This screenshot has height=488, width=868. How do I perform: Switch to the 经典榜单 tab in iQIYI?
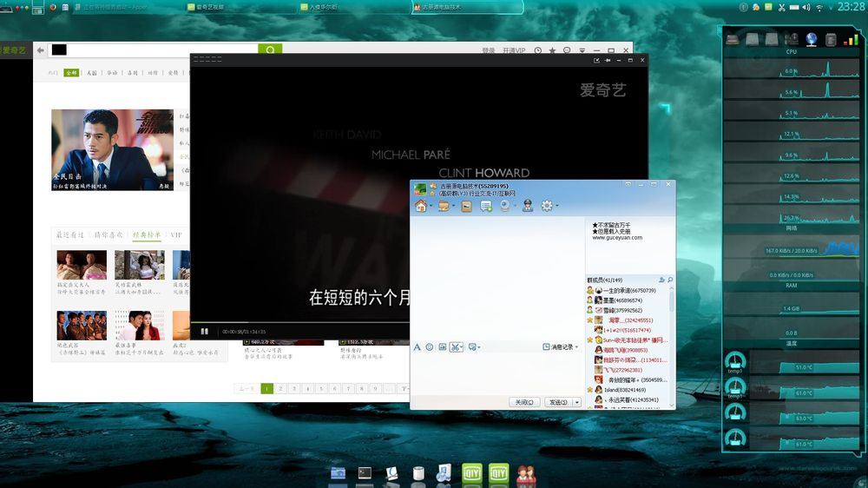147,234
